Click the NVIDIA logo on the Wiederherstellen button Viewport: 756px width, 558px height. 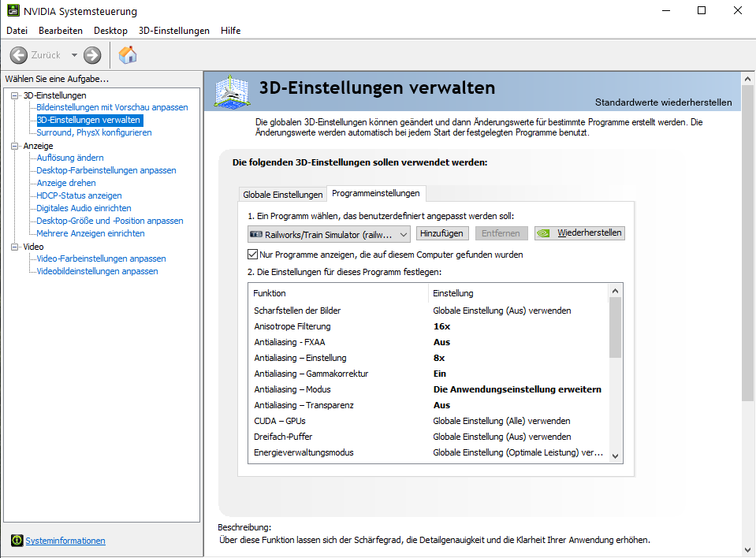[x=546, y=233]
